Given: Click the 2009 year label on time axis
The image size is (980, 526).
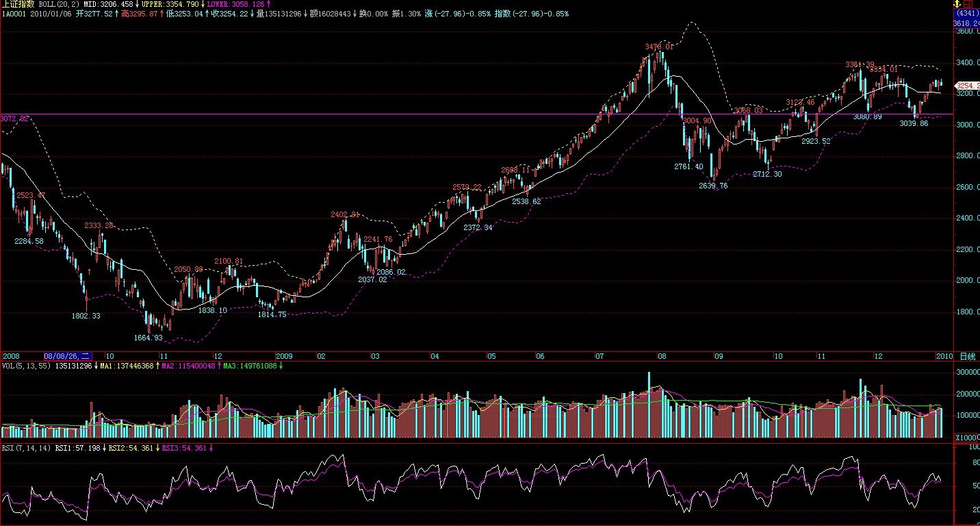Looking at the screenshot, I should (x=285, y=356).
